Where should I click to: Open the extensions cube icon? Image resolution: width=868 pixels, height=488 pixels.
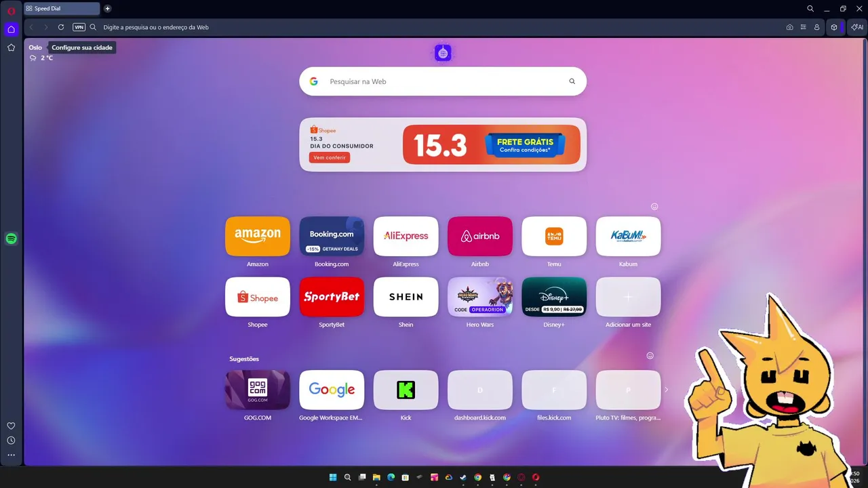(834, 27)
